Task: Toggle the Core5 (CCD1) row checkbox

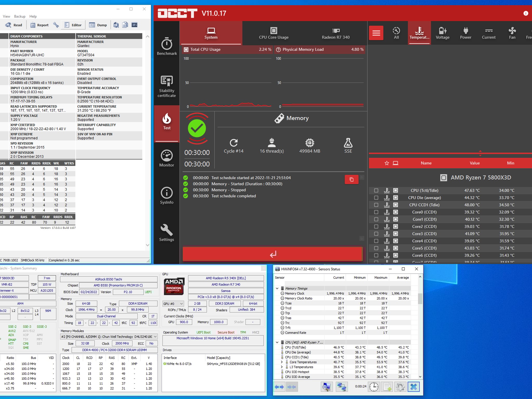Action: pos(376,248)
